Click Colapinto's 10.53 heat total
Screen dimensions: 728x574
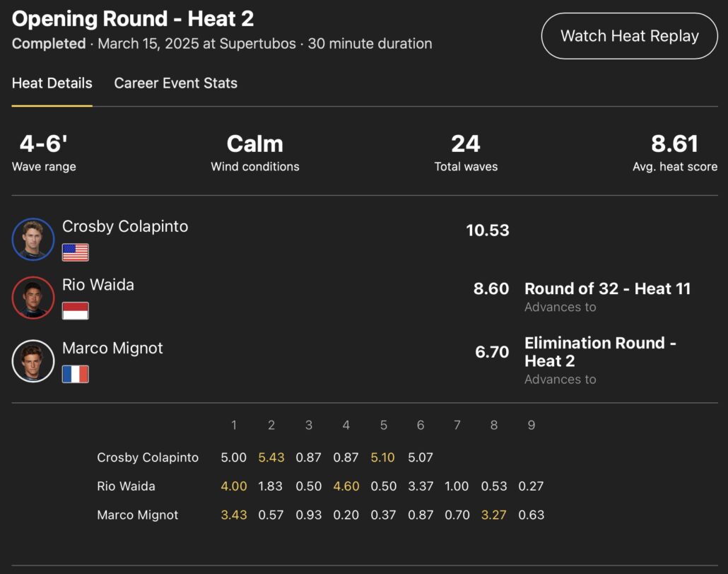[487, 230]
